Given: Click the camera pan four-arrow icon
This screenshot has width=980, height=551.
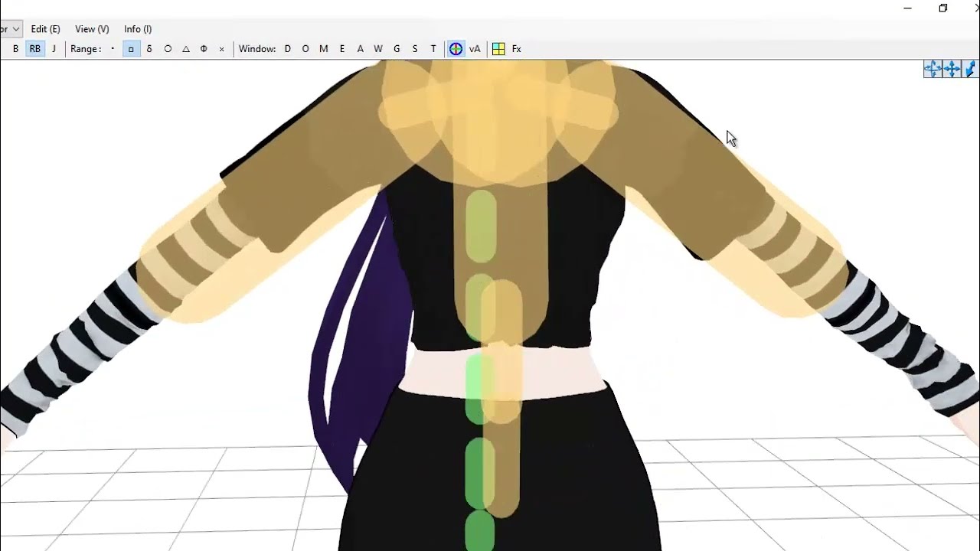Looking at the screenshot, I should coord(952,69).
